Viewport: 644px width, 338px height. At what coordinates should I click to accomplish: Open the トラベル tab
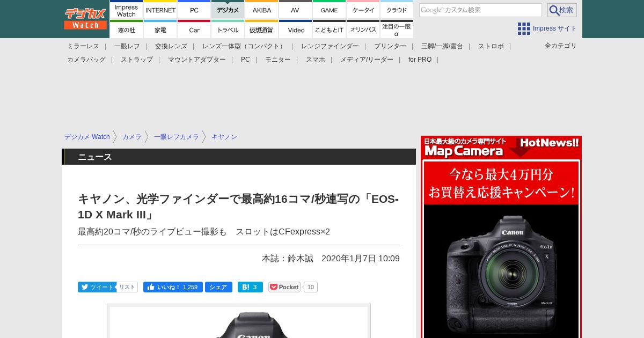[228, 30]
